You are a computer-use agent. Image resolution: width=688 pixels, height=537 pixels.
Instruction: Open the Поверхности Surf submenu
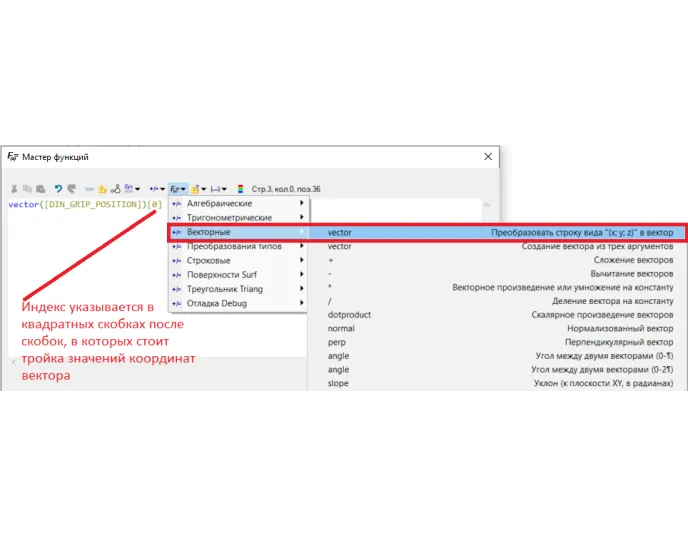click(238, 275)
